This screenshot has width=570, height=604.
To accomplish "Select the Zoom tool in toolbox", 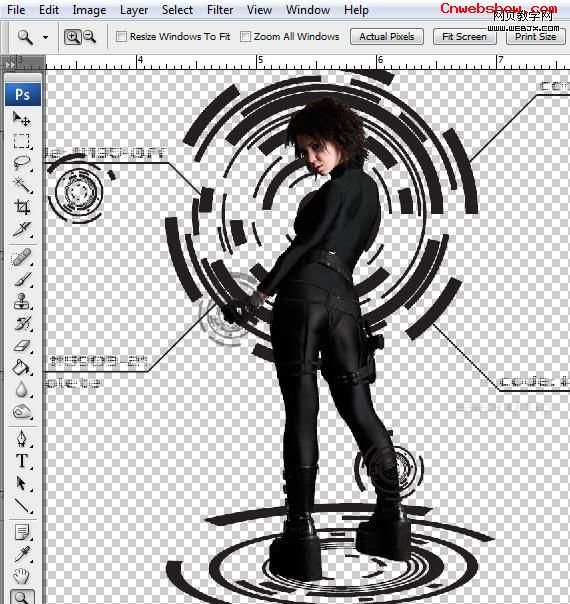I will pyautogui.click(x=22, y=597).
